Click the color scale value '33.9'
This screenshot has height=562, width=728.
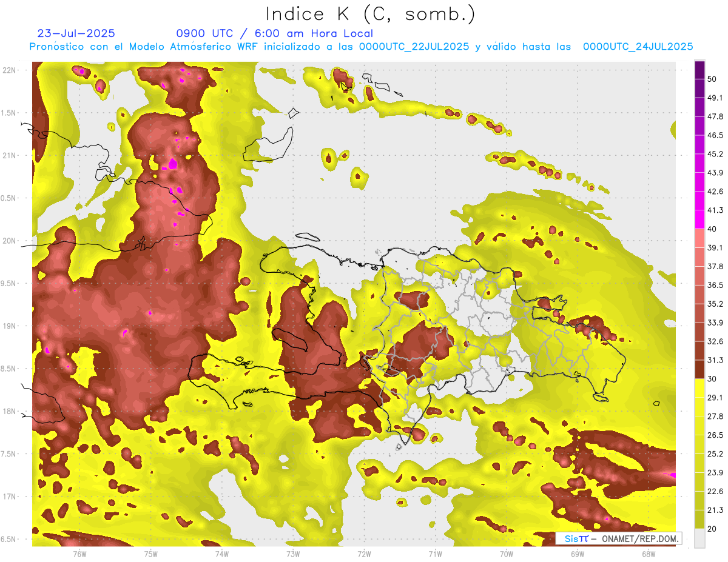click(x=715, y=323)
